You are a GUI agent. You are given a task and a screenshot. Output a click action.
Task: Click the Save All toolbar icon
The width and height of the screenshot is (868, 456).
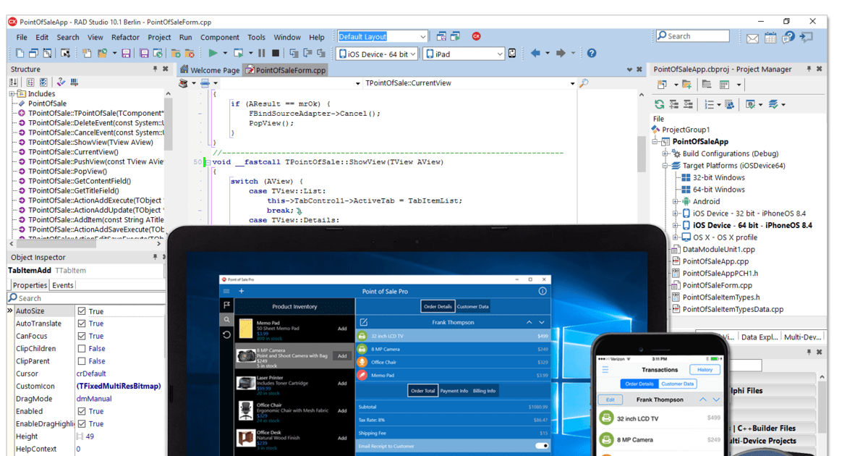pyautogui.click(x=143, y=53)
